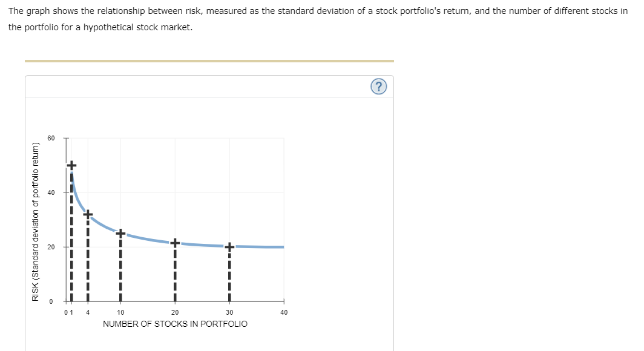Select the plus marker at 4 stocks
The height and width of the screenshot is (351, 644).
tap(87, 213)
